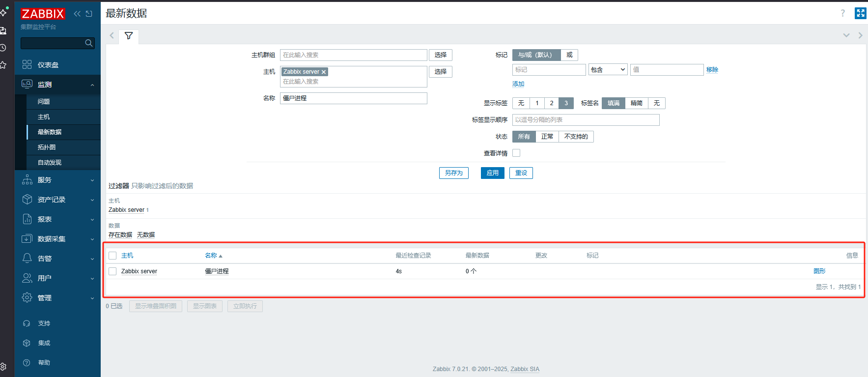Click the 告警 bell icon
Image resolution: width=868 pixels, height=377 pixels.
point(27,259)
